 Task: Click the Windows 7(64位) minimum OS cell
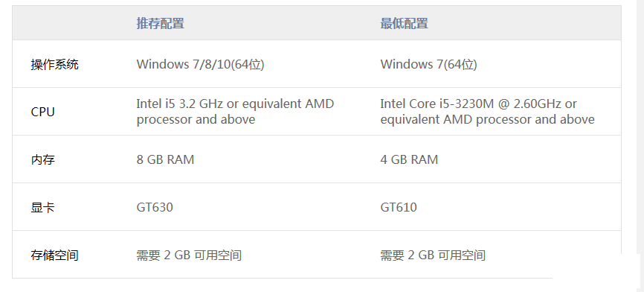coord(429,65)
